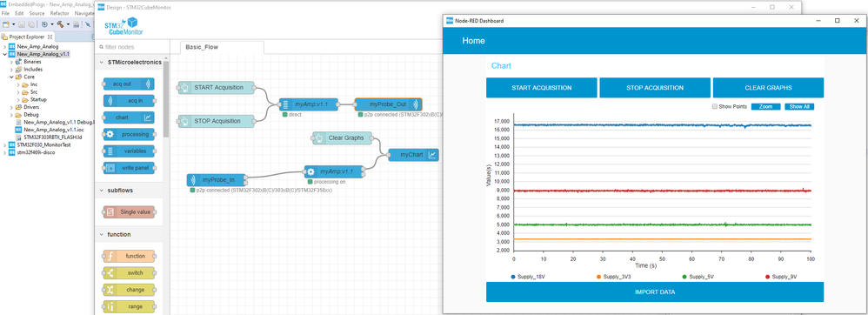Click the acq out node in palette
Viewport: 868px width, 315px height.
129,84
